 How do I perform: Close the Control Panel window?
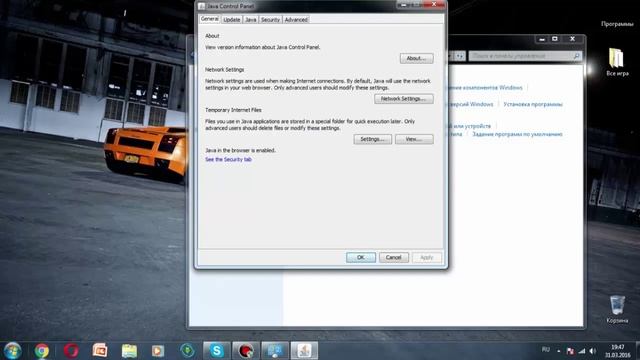click(x=572, y=39)
